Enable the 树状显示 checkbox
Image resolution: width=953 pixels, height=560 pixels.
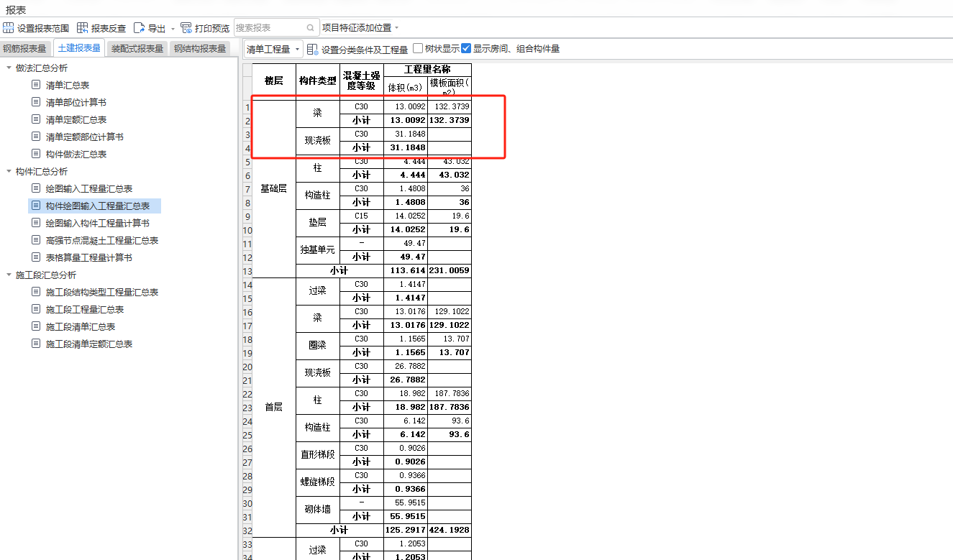point(418,49)
